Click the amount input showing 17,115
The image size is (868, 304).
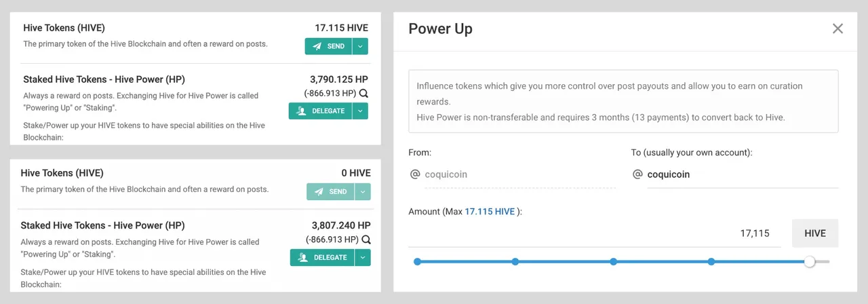pyautogui.click(x=595, y=233)
